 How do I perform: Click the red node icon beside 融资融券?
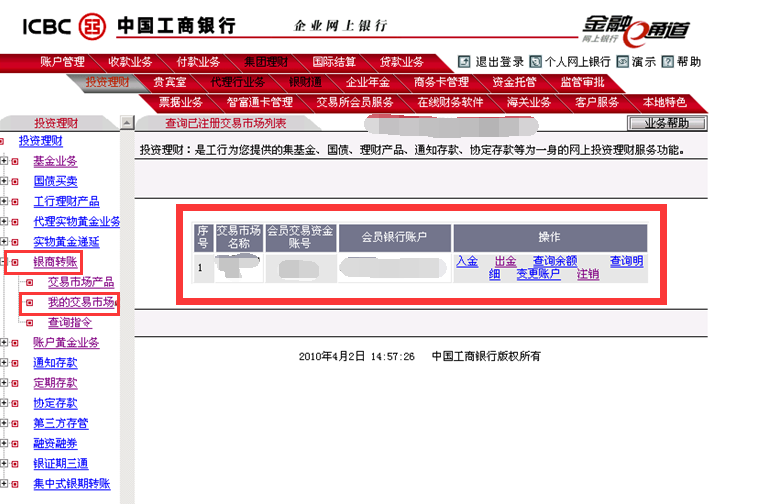15,443
